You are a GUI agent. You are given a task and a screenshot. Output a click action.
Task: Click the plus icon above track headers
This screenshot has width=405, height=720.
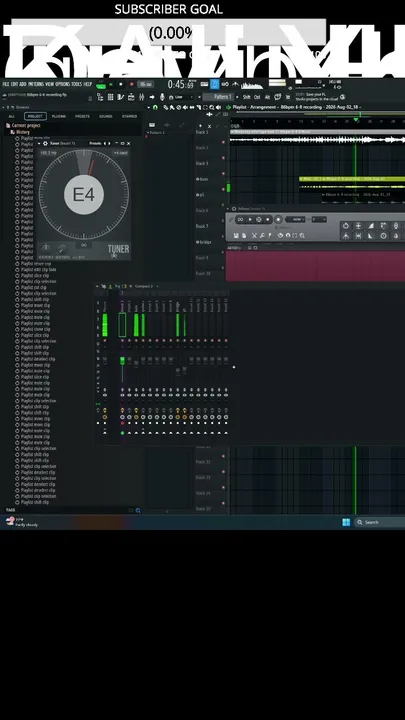(x=200, y=126)
